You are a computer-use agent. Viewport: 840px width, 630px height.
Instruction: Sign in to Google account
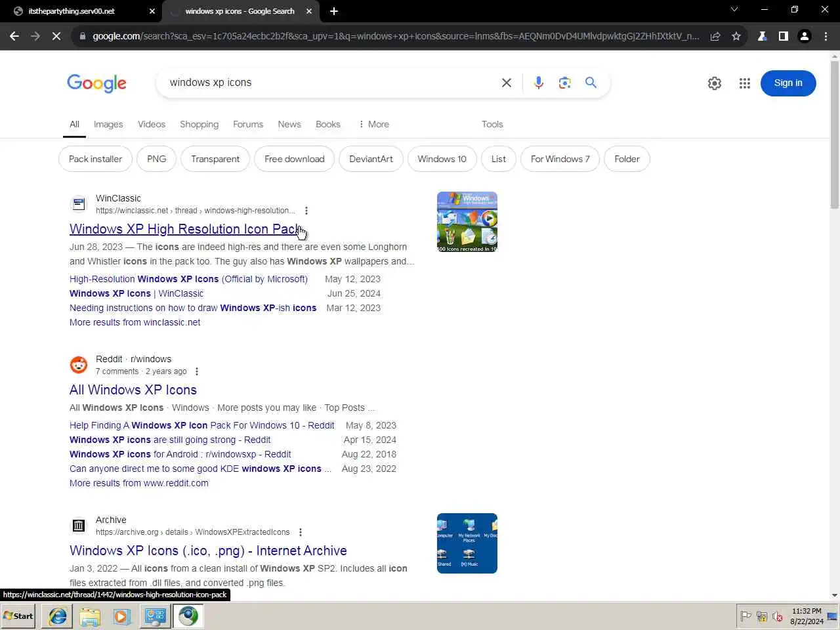pos(788,83)
